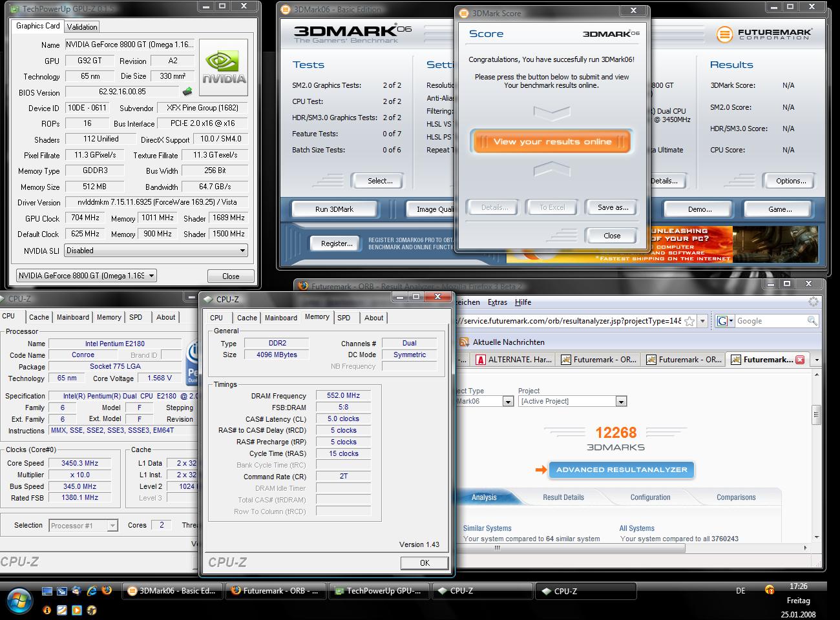Click the Intel Pentium logo in back CPU-Z
Image resolution: width=840 pixels, height=620 pixels.
pyautogui.click(x=192, y=364)
